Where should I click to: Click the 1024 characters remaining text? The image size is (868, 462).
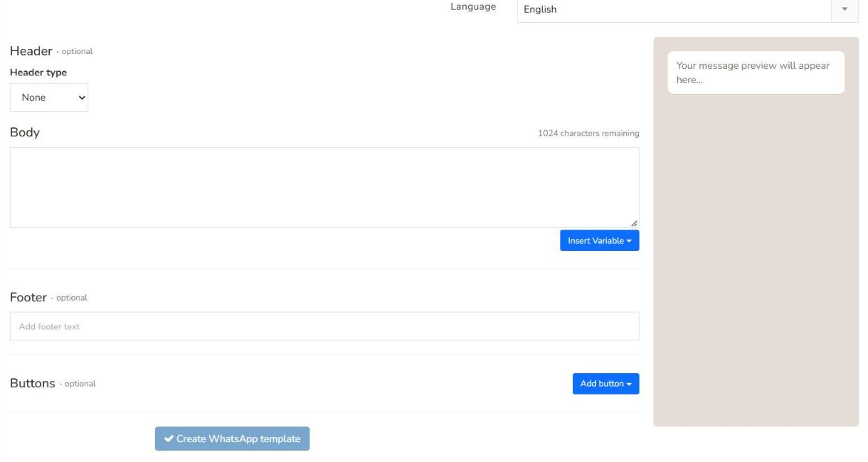(x=588, y=133)
